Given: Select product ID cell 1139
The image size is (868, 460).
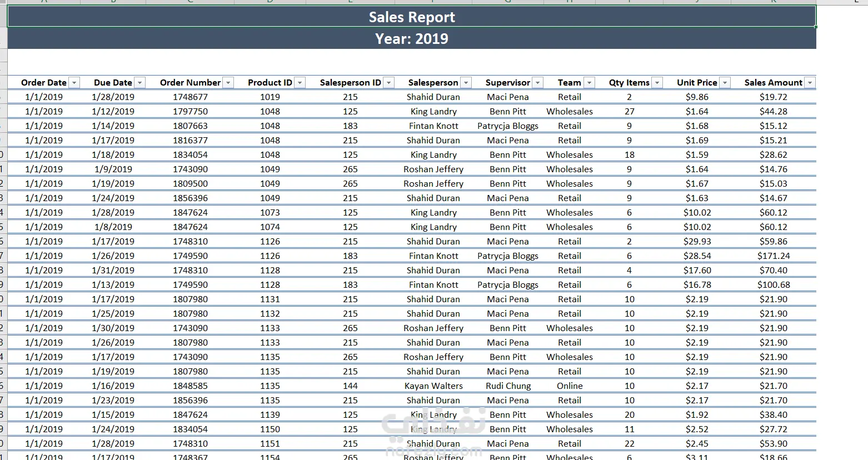Looking at the screenshot, I should tap(270, 414).
